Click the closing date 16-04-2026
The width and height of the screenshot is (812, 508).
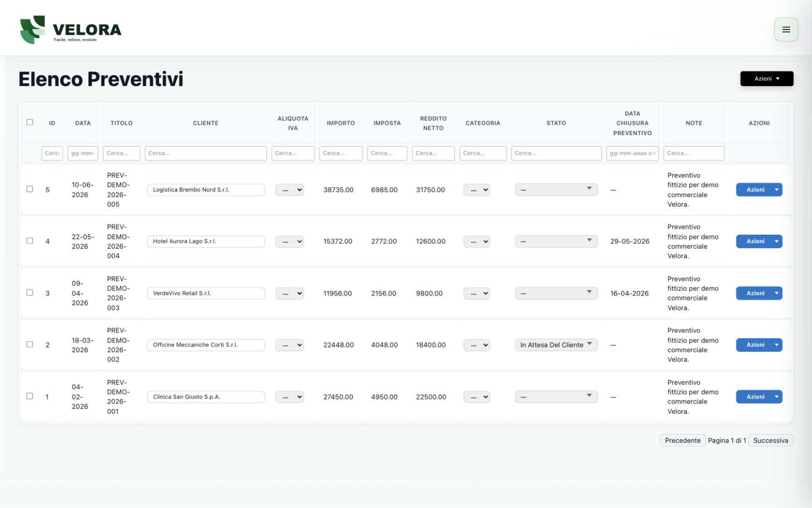(x=629, y=293)
